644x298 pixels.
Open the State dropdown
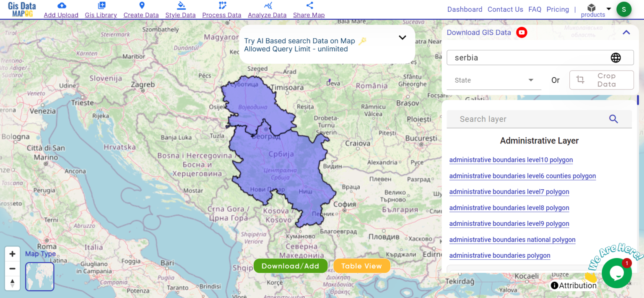coord(493,80)
